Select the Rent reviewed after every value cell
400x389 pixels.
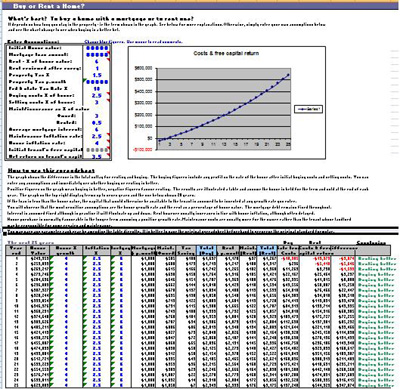point(97,68)
